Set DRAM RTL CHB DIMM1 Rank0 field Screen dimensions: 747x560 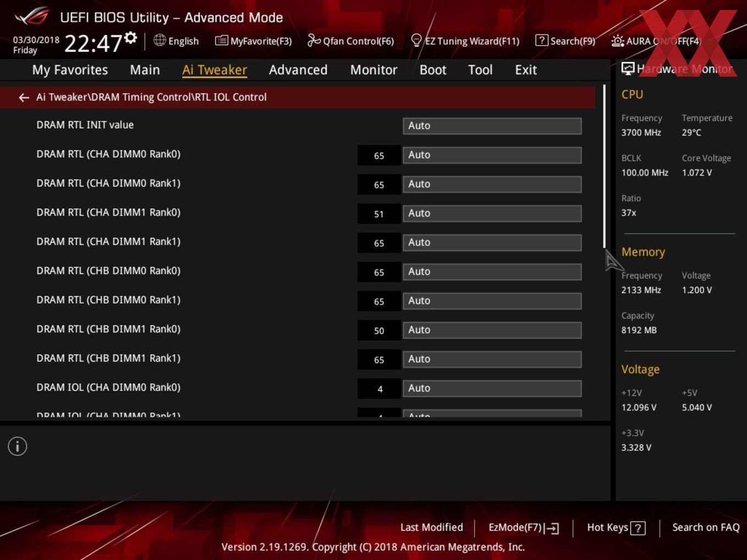tap(492, 329)
